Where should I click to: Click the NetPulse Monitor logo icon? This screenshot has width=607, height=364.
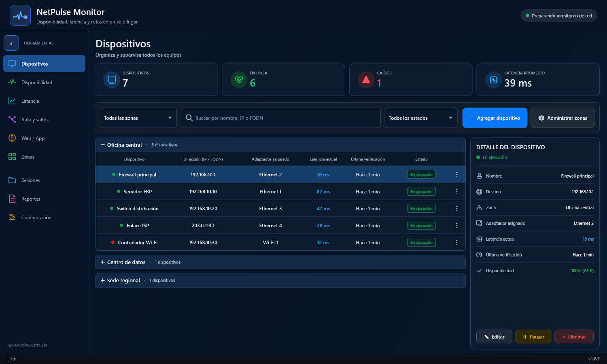[20, 16]
